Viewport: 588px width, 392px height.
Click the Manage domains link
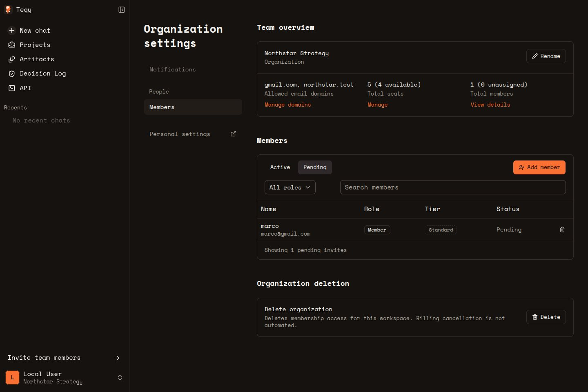point(288,105)
